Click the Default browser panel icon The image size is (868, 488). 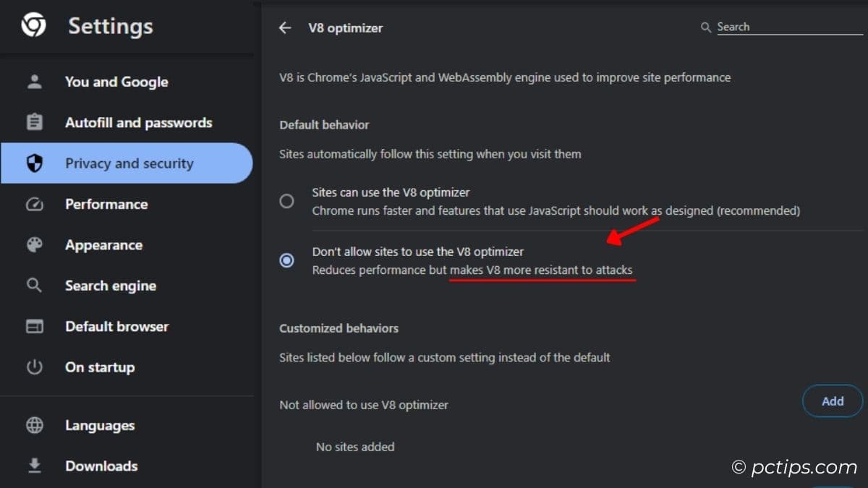(x=34, y=326)
